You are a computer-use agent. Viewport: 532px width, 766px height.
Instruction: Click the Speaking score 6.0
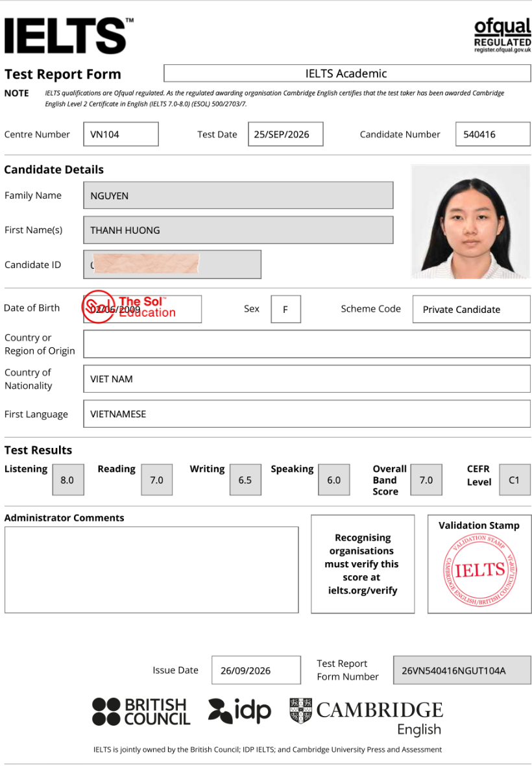334,480
